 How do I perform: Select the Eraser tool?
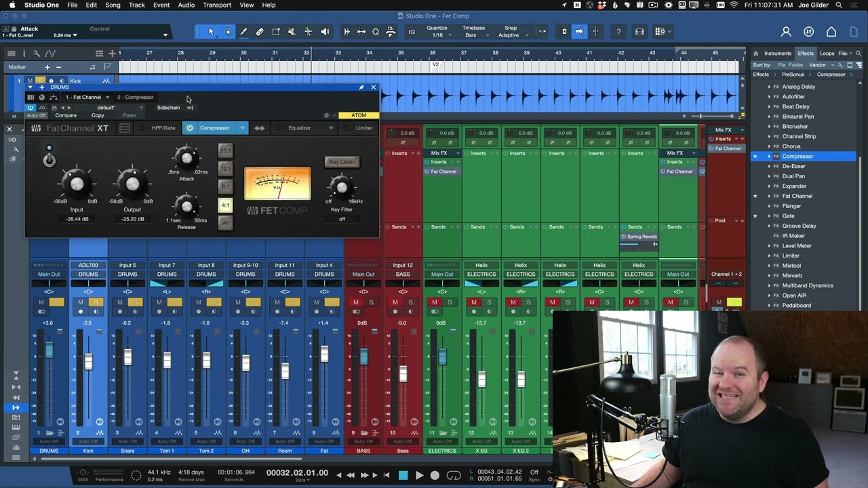pos(260,32)
